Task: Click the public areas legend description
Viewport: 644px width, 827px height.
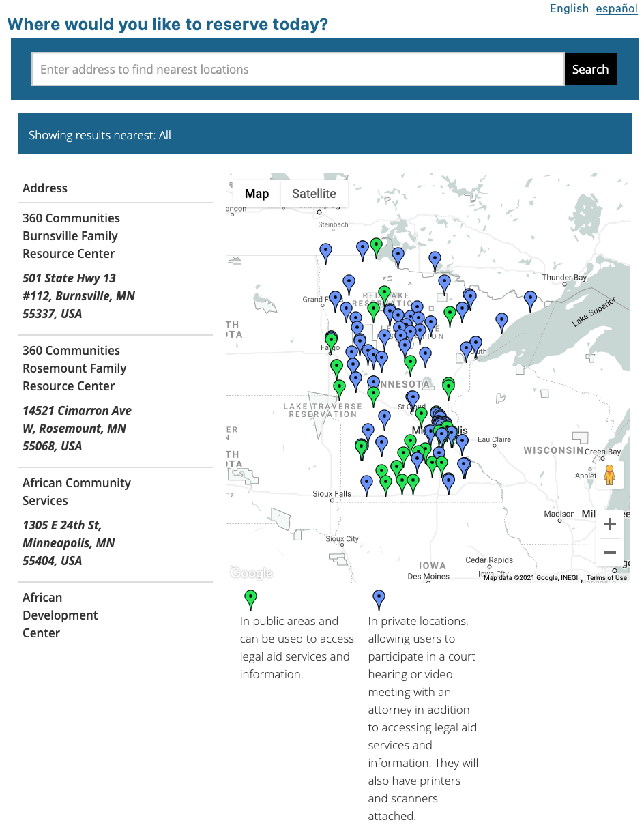Action: pyautogui.click(x=297, y=648)
